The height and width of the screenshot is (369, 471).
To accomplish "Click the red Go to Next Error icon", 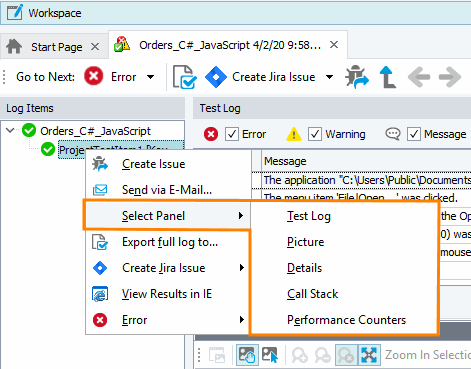I will (93, 76).
